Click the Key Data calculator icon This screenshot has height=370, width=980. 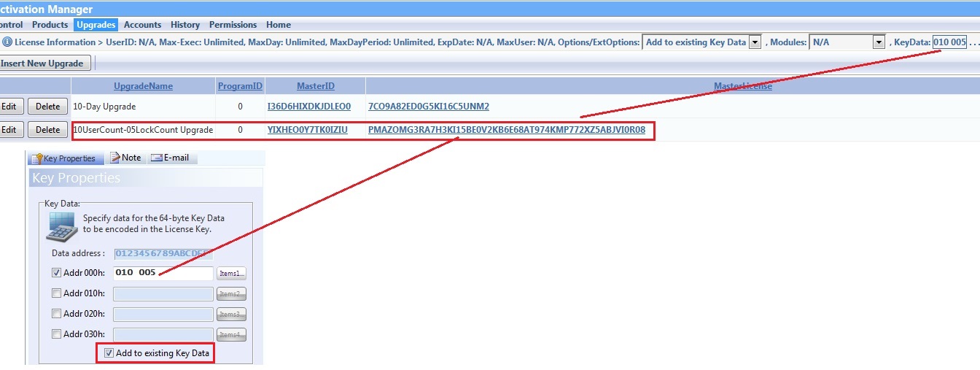[62, 227]
